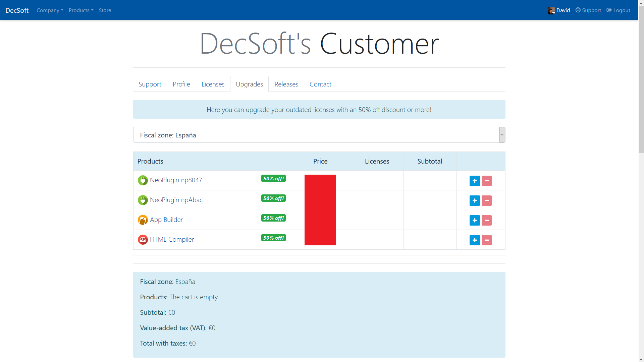644x362 pixels.
Task: Add App Builder upgrade to cart
Action: point(475,220)
